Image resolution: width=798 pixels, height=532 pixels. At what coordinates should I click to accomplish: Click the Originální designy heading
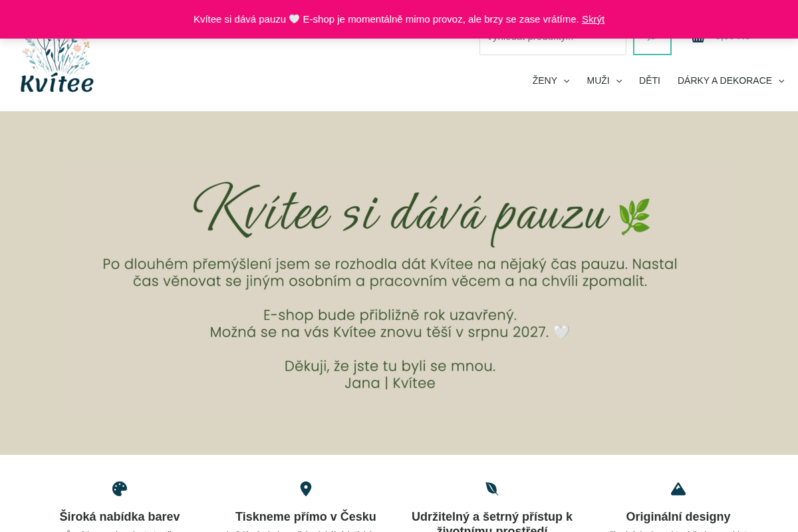click(x=678, y=517)
